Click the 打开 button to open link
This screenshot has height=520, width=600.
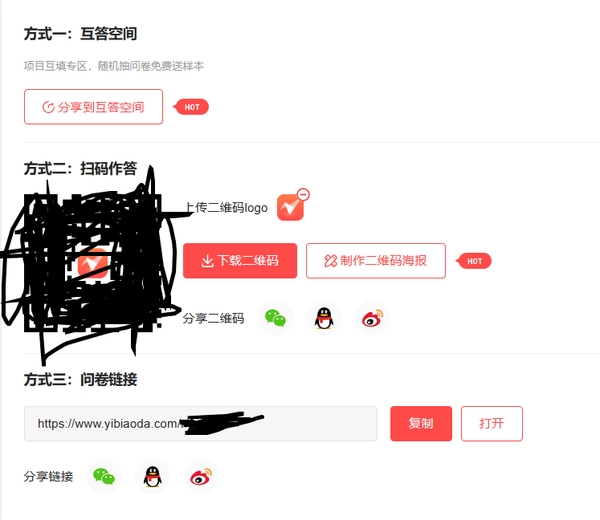492,424
